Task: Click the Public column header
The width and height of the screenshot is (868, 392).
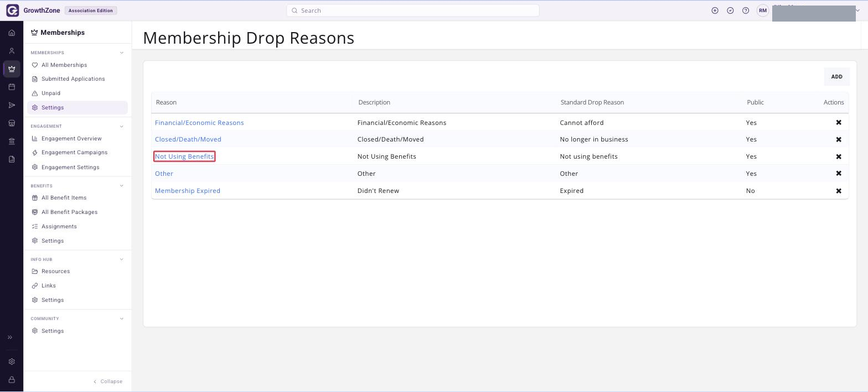Action: click(755, 102)
